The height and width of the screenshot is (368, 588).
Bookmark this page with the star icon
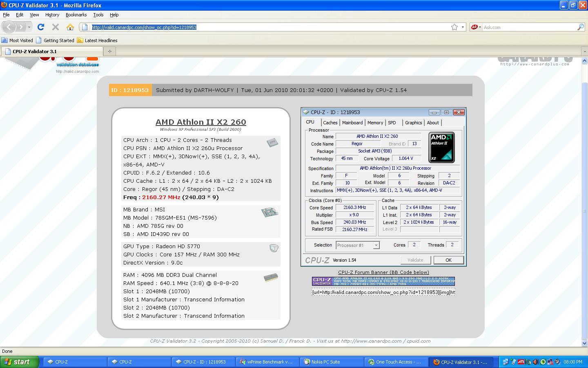[454, 27]
